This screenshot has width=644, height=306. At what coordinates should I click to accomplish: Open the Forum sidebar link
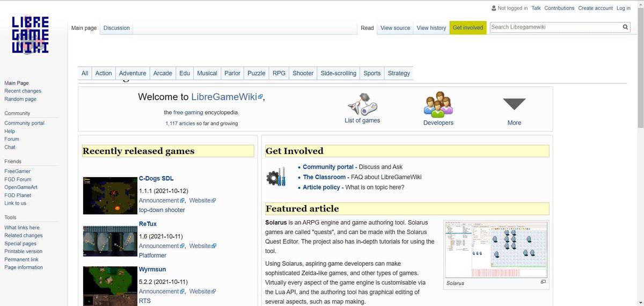12,139
